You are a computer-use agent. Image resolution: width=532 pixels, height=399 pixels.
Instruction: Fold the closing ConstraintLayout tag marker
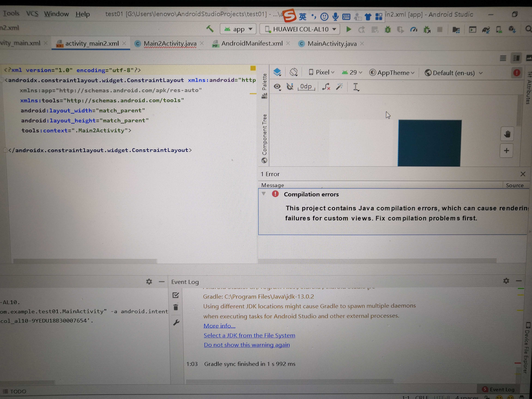[x=5, y=150]
